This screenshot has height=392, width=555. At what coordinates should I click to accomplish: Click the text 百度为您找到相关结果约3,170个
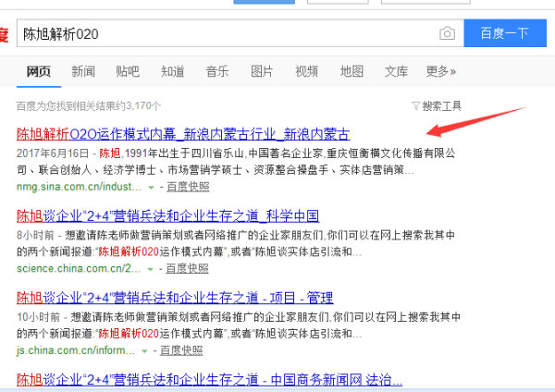pyautogui.click(x=89, y=105)
